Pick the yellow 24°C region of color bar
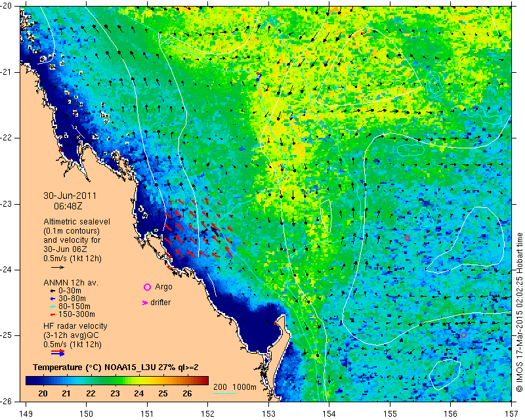The height and width of the screenshot is (420, 525). [139, 381]
